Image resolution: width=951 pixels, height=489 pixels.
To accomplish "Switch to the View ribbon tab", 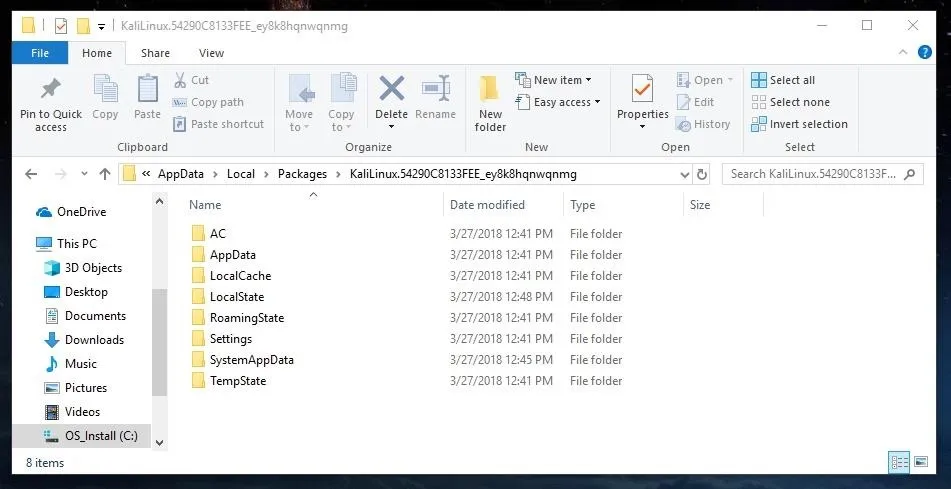I will click(x=211, y=53).
